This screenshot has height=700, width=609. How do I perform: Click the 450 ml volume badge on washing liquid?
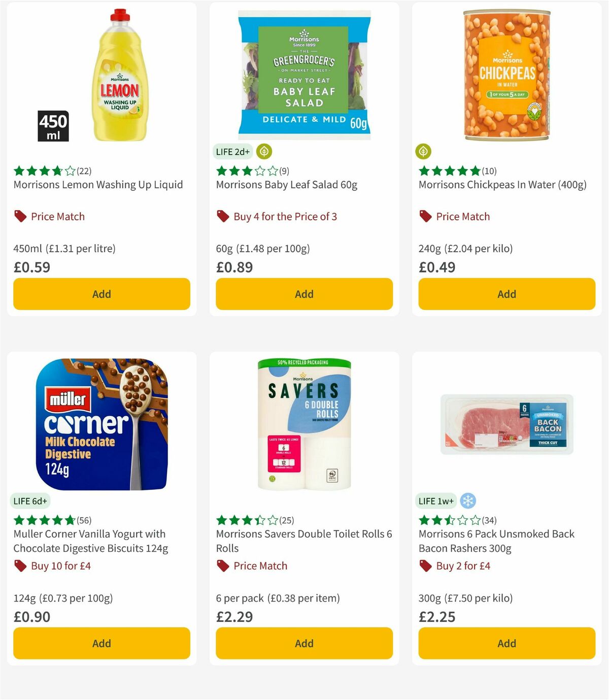click(x=53, y=125)
